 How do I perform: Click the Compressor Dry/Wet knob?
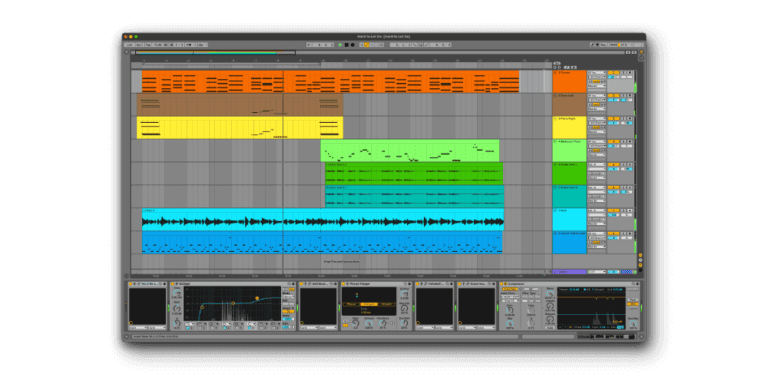pos(633,323)
